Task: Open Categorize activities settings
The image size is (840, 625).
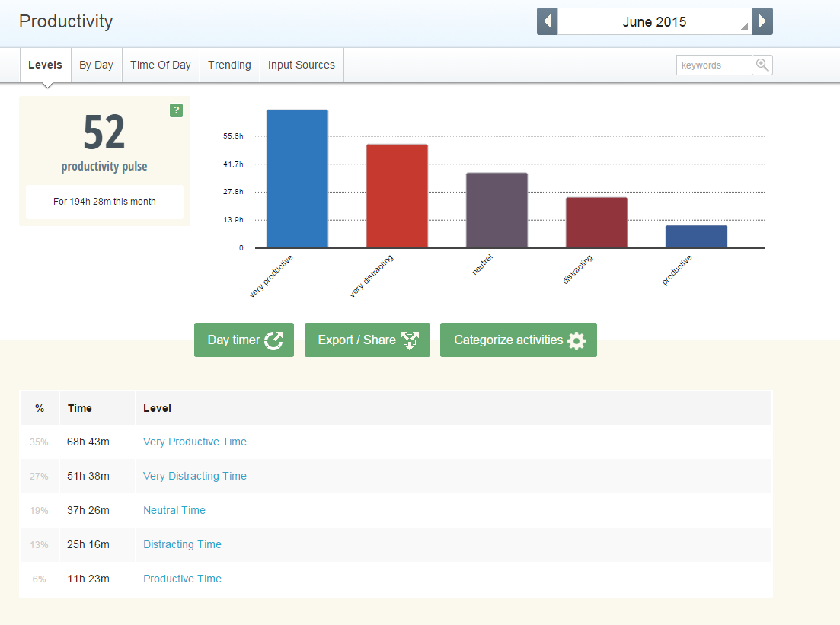Action: 518,340
